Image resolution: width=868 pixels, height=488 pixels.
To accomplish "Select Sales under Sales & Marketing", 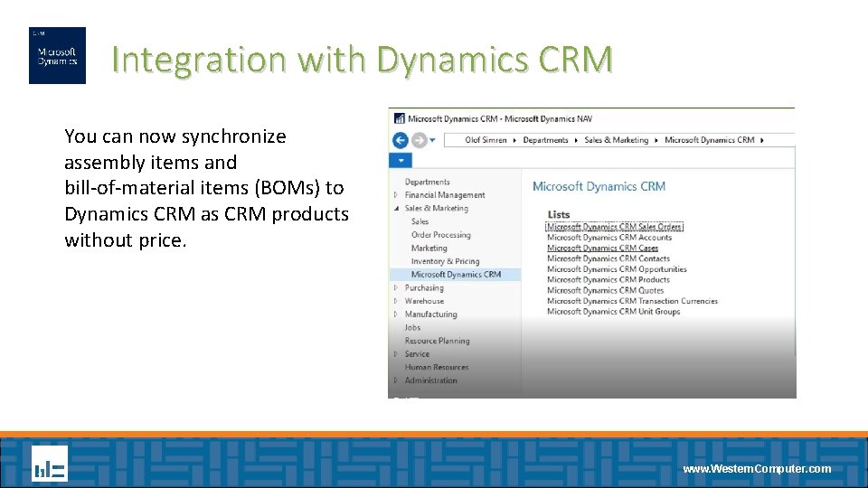I will pos(420,221).
